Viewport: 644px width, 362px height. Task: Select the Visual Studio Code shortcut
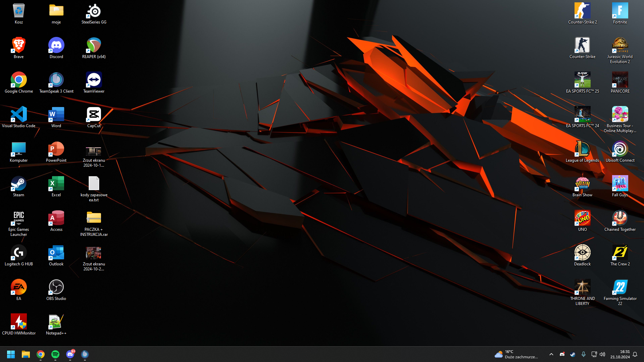(x=19, y=117)
